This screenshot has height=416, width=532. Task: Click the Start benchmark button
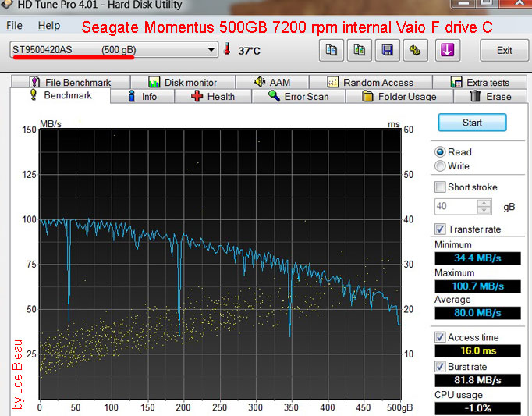point(472,123)
